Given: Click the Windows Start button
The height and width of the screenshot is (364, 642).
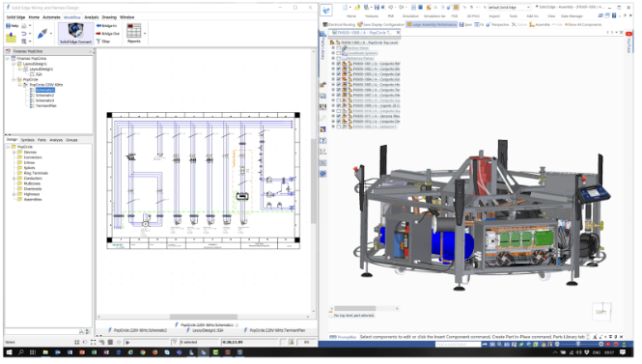Looking at the screenshot, I should pyautogui.click(x=9, y=352).
